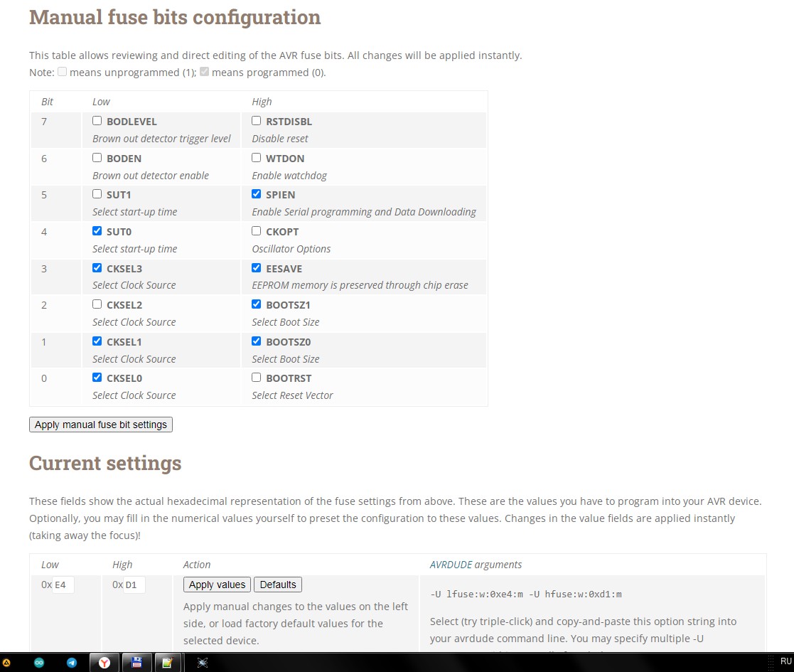794x672 pixels.
Task: Toggle the CKSEL2 checkbox
Action: pos(97,304)
